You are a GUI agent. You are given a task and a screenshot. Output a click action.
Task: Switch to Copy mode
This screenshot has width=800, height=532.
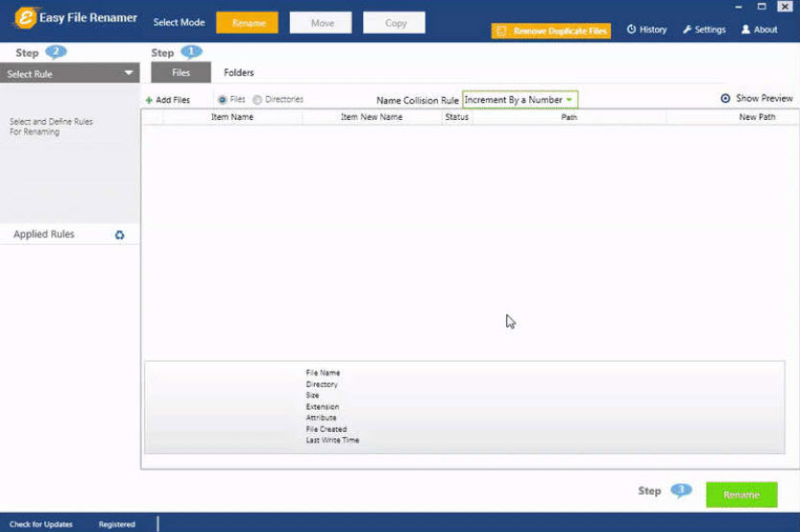tap(395, 23)
